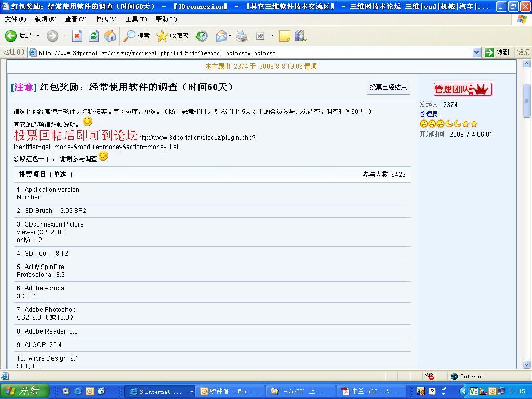Open the Research books icon

[x=301, y=36]
